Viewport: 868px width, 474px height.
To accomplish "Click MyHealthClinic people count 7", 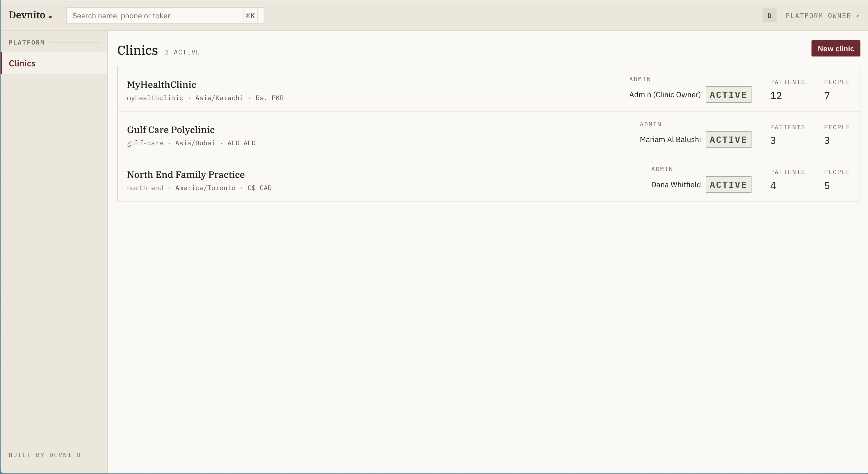I will tap(827, 96).
